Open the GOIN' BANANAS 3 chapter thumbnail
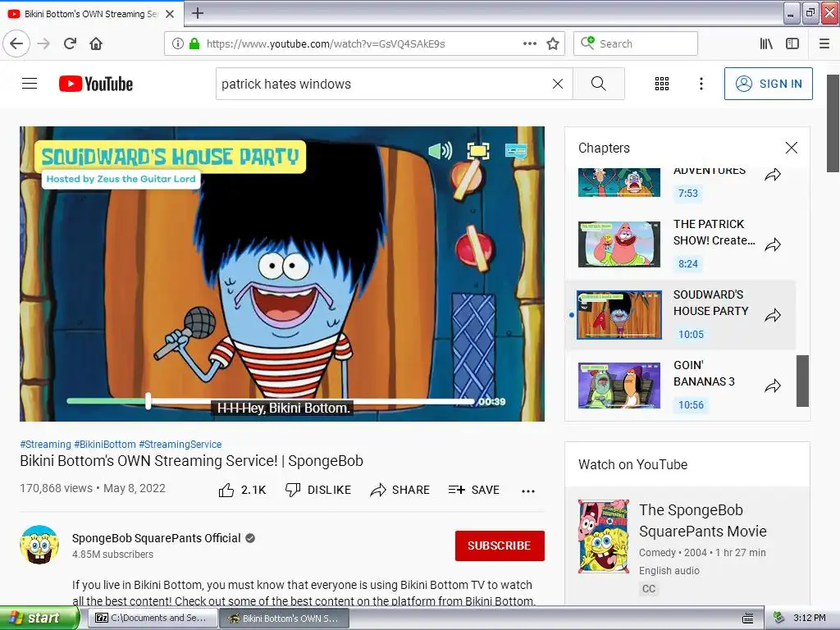840x630 pixels. pyautogui.click(x=619, y=386)
